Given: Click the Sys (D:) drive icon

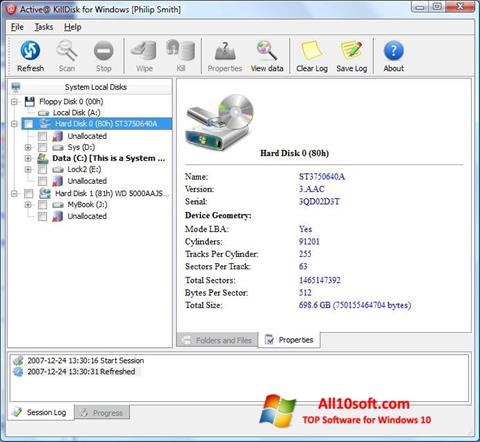Looking at the screenshot, I should [58, 147].
